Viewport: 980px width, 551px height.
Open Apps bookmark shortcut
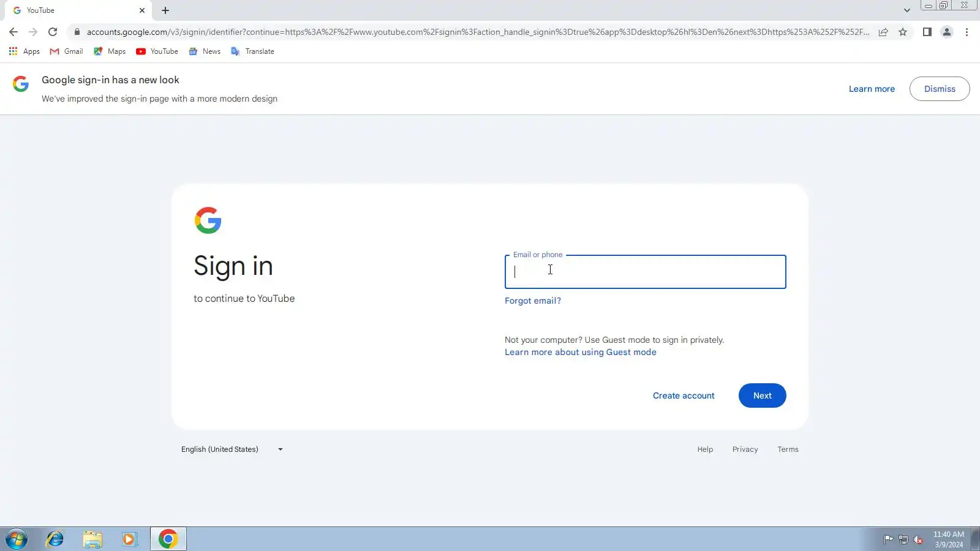24,51
